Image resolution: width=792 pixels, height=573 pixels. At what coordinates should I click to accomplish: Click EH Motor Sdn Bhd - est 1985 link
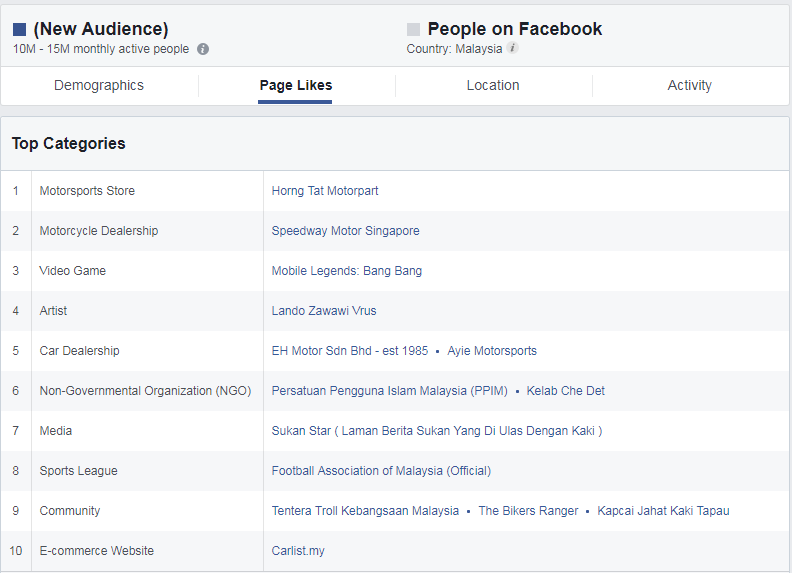point(350,351)
